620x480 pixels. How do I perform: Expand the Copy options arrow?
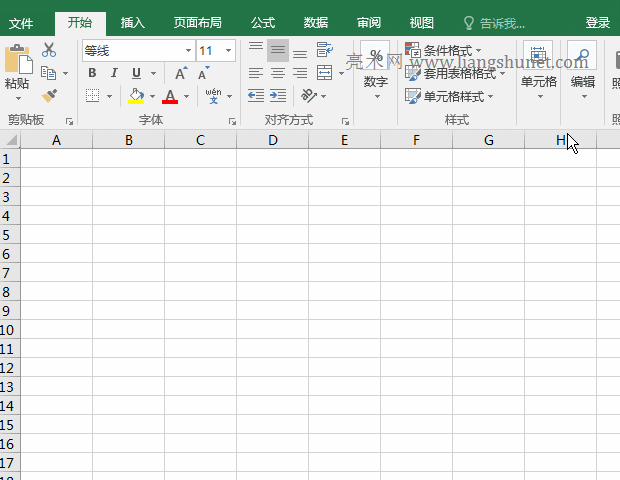pos(66,73)
